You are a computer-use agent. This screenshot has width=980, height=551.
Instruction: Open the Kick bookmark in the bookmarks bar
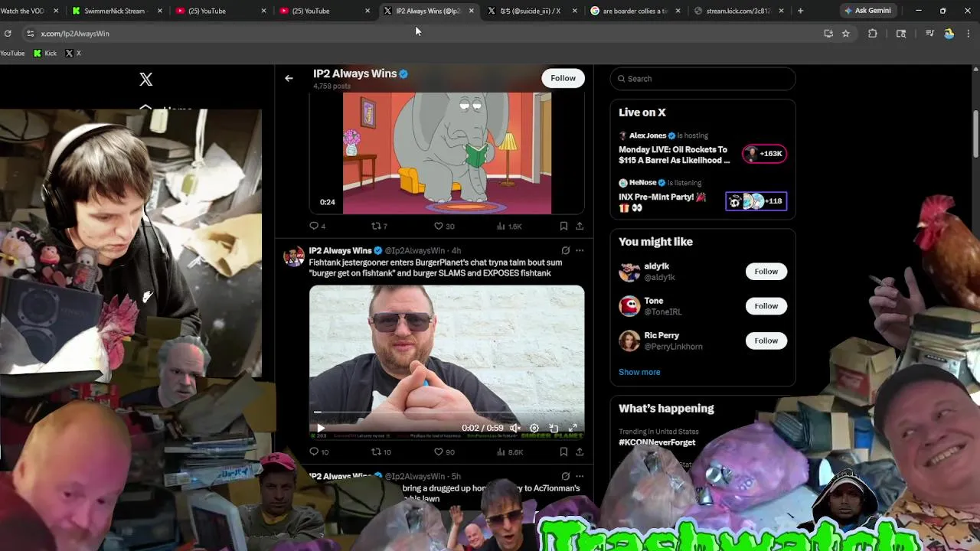tap(45, 54)
